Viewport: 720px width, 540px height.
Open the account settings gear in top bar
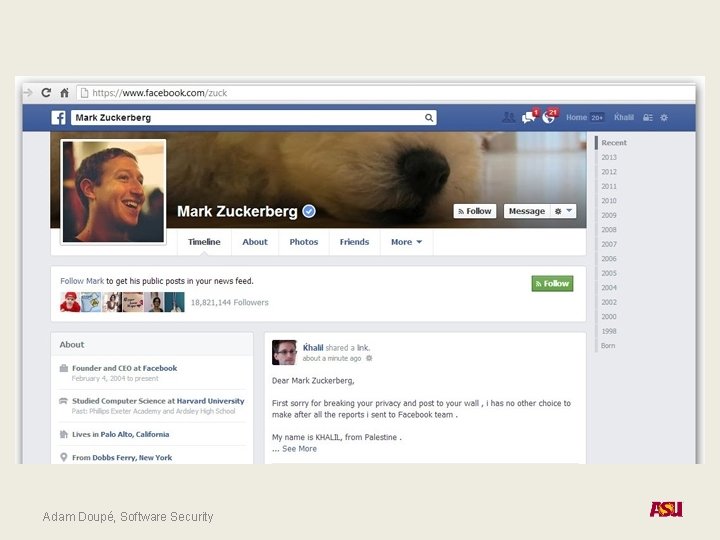pyautogui.click(x=664, y=118)
